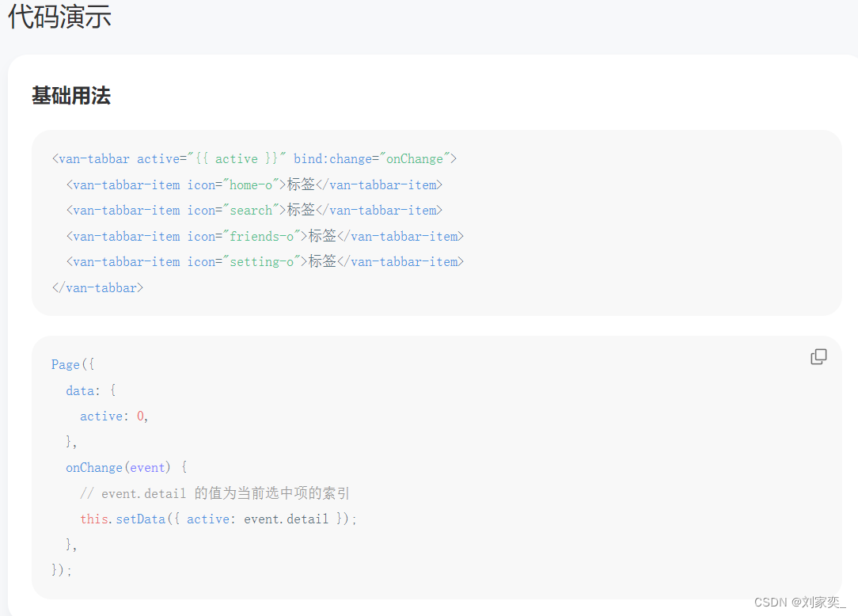Click the event.detail comment line

[x=215, y=492]
